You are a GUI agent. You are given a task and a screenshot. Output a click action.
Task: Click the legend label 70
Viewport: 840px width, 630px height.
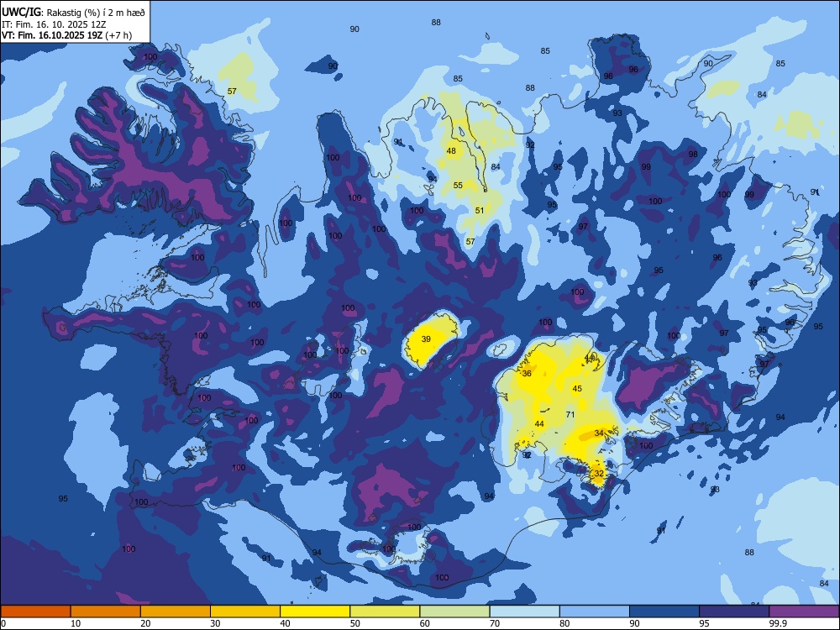pos(495,623)
